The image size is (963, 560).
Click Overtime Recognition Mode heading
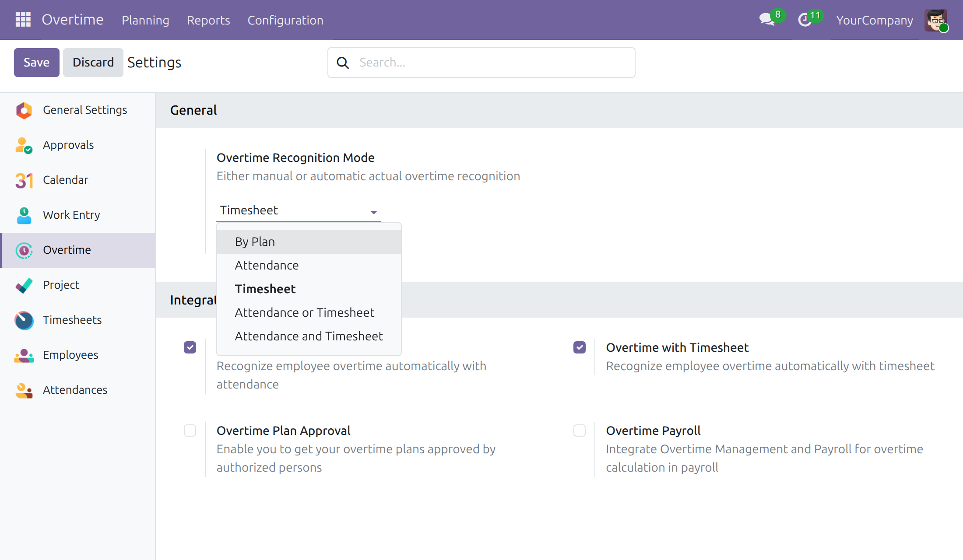point(295,157)
